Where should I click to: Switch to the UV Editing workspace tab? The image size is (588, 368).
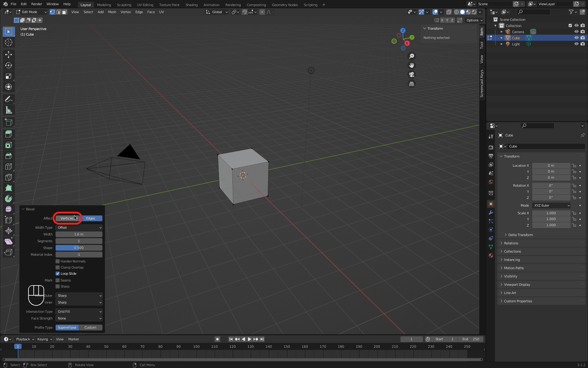(145, 5)
